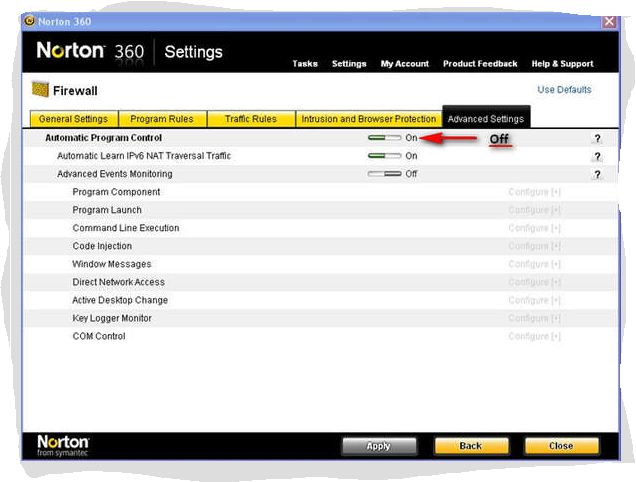Image resolution: width=636 pixels, height=482 pixels.
Task: Select the Key Logger Monitor label
Action: tap(112, 318)
